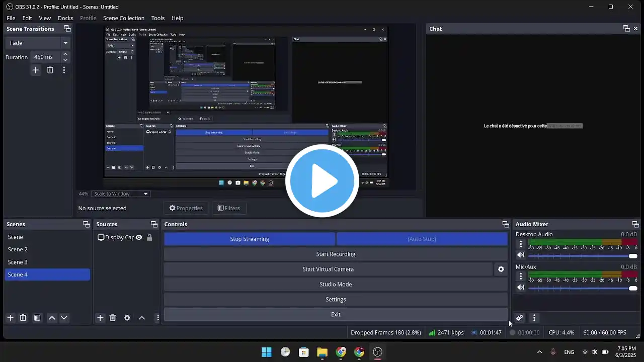
Task: Open the Docks menu
Action: tap(65, 18)
